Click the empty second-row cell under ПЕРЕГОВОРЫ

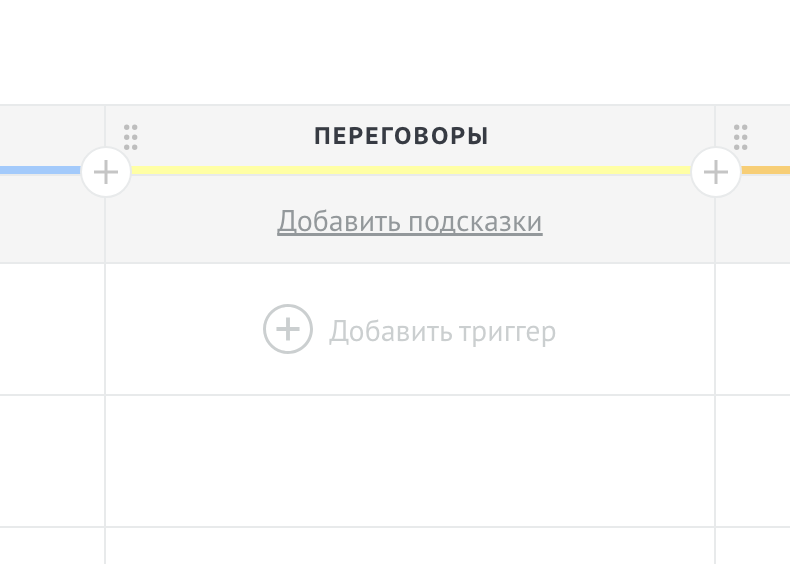[x=410, y=460]
